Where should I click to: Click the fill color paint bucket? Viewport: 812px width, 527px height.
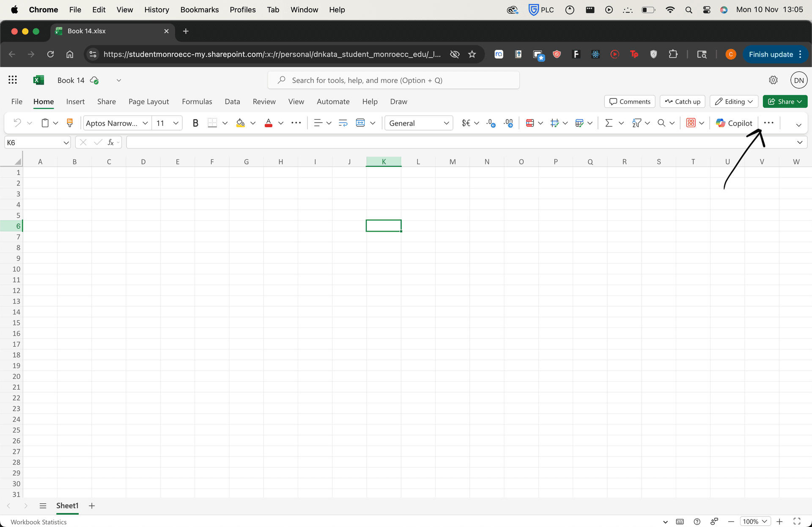coord(240,123)
